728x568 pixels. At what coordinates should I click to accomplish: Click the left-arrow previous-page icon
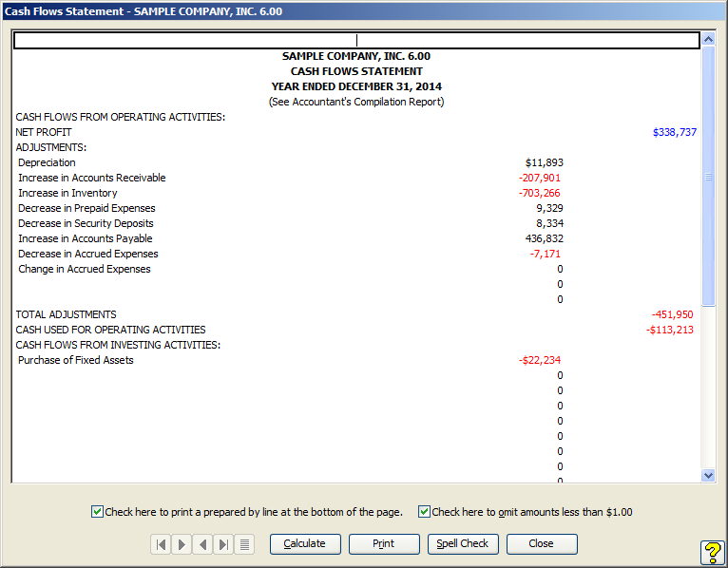(x=202, y=544)
